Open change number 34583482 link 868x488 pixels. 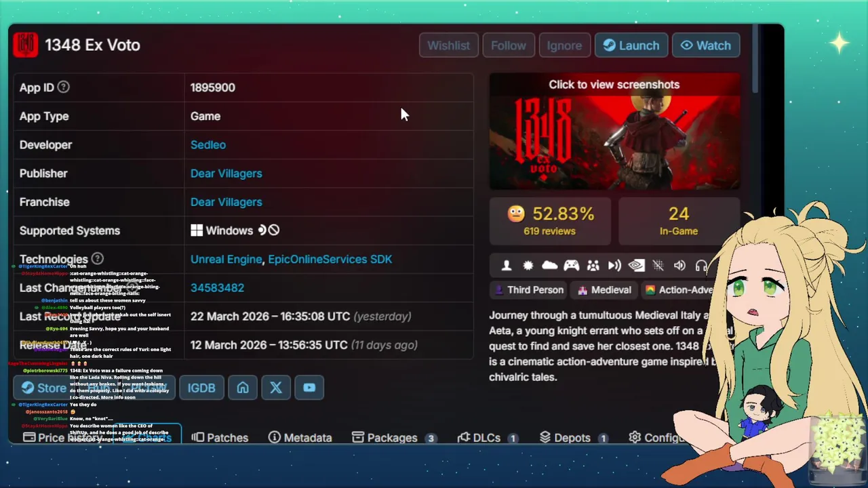217,287
